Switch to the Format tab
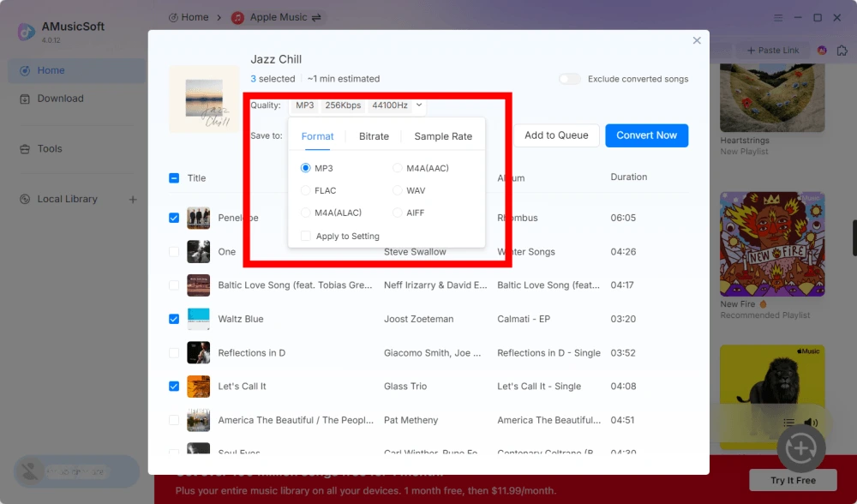 pos(318,136)
